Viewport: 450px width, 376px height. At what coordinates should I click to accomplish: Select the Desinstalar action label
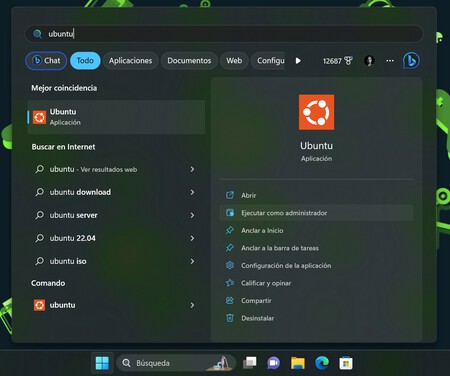(x=258, y=318)
